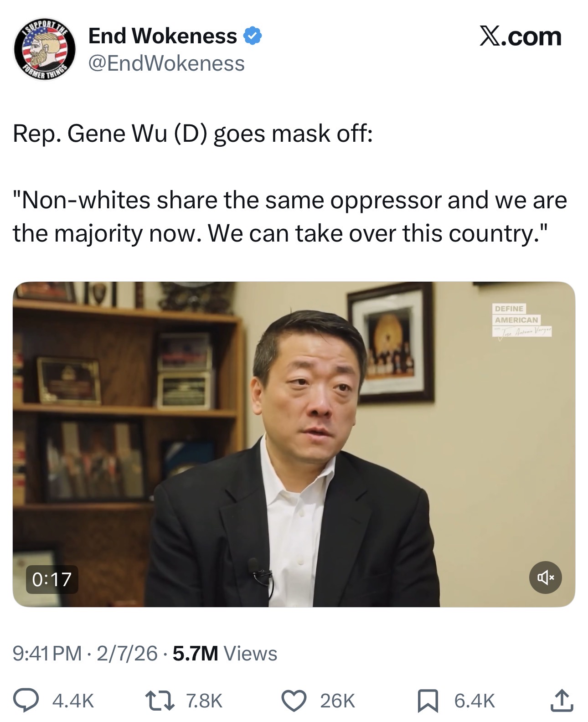588x722 pixels.
Task: Play the embedded video thumbnail
Action: coord(294,444)
